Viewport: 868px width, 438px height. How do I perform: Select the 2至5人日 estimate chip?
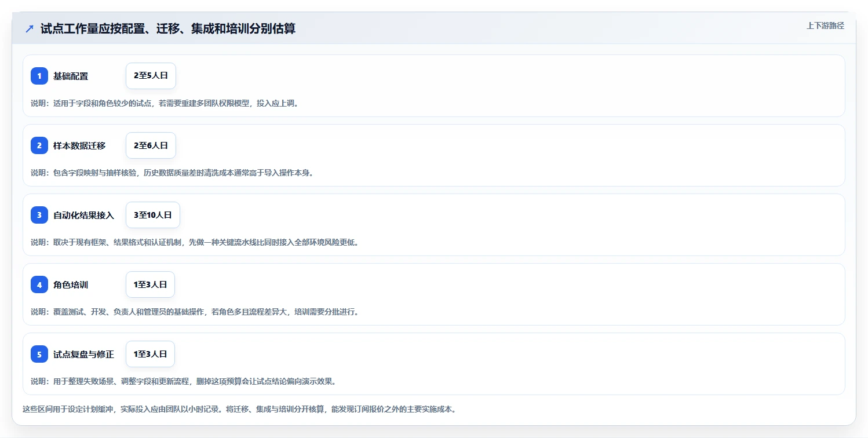tap(151, 76)
